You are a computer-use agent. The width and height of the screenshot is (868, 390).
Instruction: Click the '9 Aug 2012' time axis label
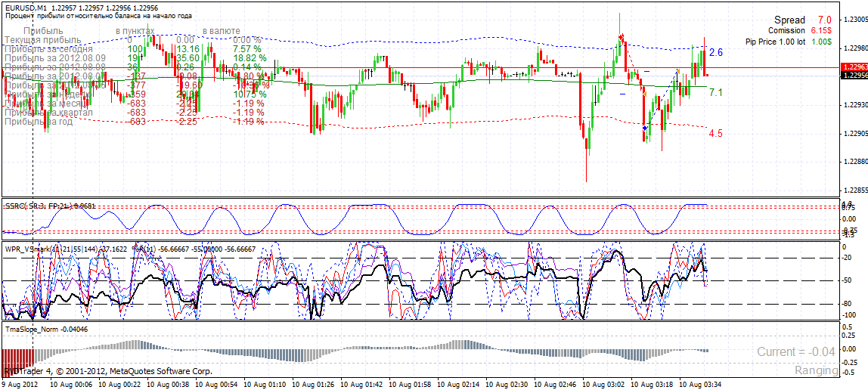click(x=20, y=383)
